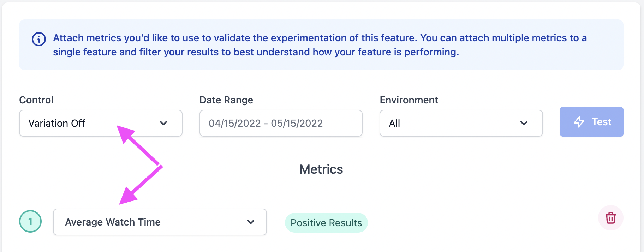Click the Metrics section divider label
This screenshot has width=644, height=252.
pyautogui.click(x=321, y=169)
